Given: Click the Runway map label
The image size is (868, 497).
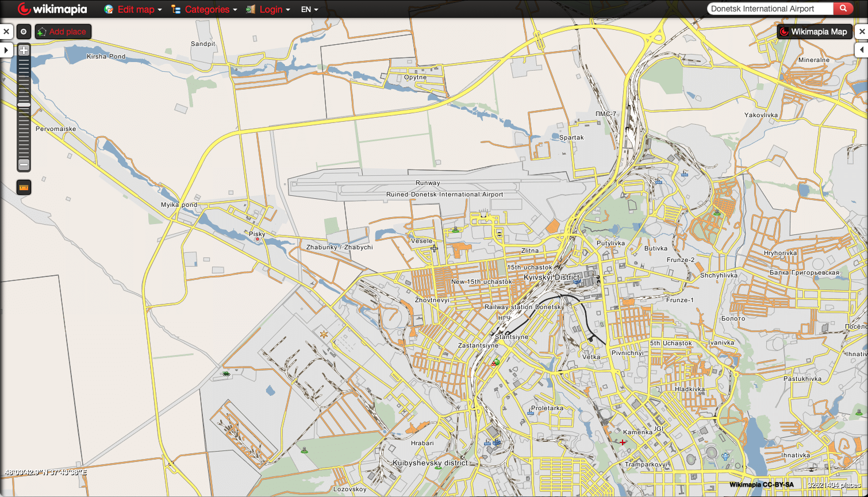Looking at the screenshot, I should click(428, 183).
